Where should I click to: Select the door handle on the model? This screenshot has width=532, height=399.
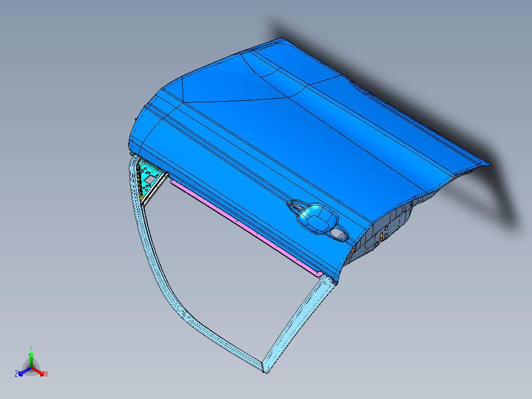point(318,220)
